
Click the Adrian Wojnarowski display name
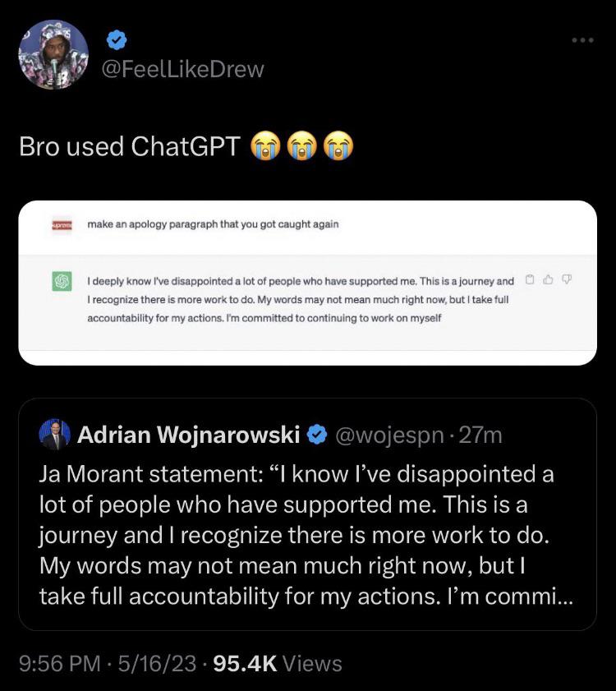click(188, 435)
